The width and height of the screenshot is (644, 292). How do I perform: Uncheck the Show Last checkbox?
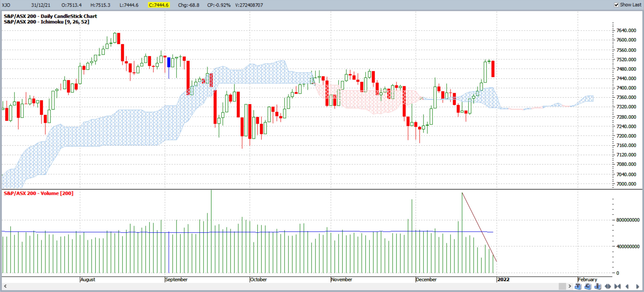(x=616, y=5)
